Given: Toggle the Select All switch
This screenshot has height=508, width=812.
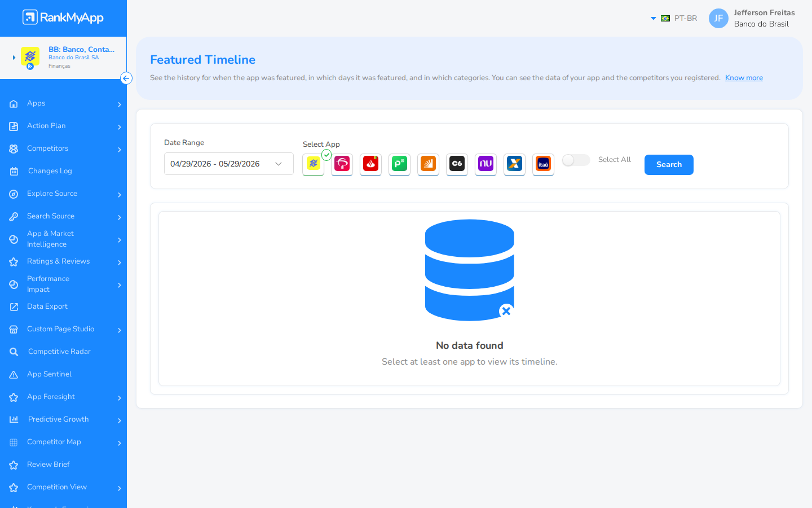Looking at the screenshot, I should click(x=576, y=160).
